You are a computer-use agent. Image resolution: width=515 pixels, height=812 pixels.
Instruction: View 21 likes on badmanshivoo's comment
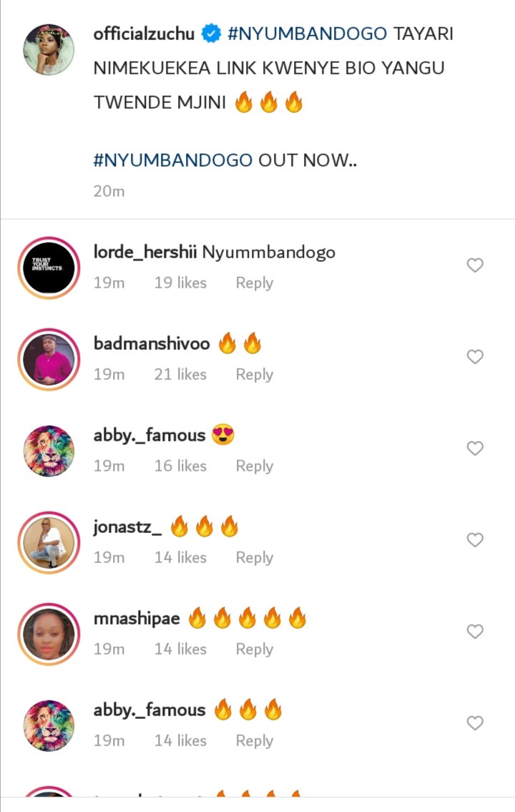pyautogui.click(x=180, y=374)
